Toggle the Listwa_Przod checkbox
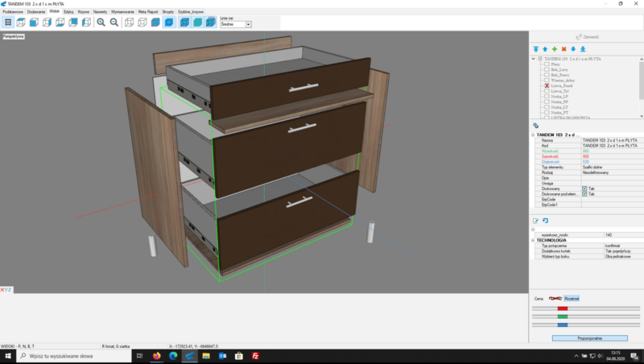 (545, 85)
